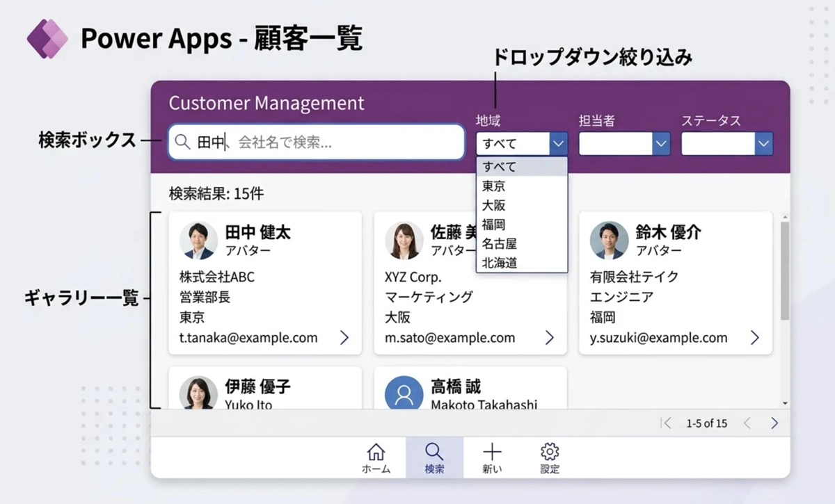Select 東京 from region list

point(494,186)
